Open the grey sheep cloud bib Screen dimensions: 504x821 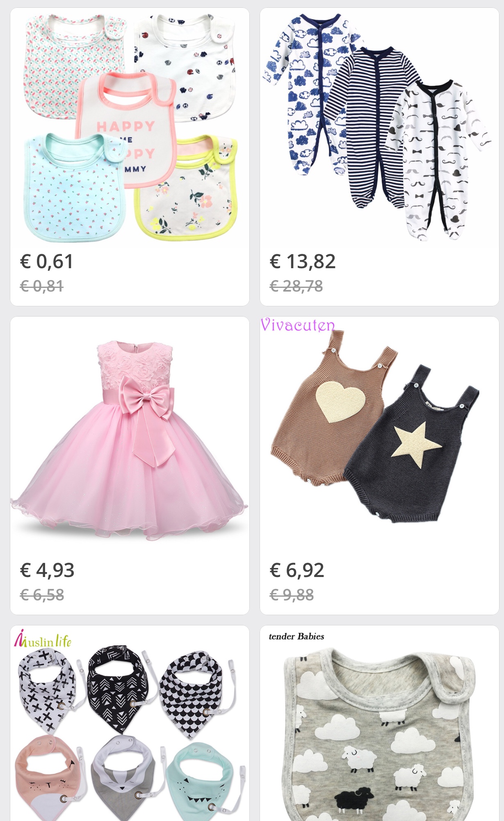(379, 723)
